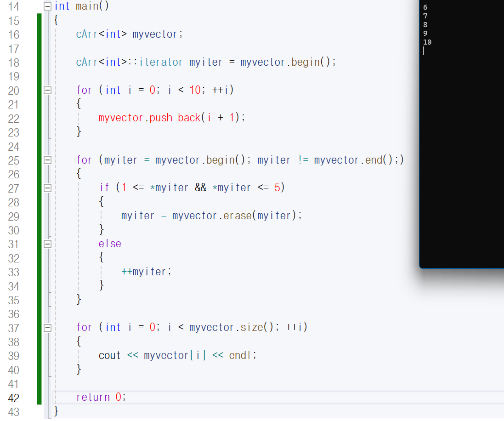
Task: Click 'cArr' on the myvector declaration line
Action: pyautogui.click(x=87, y=34)
